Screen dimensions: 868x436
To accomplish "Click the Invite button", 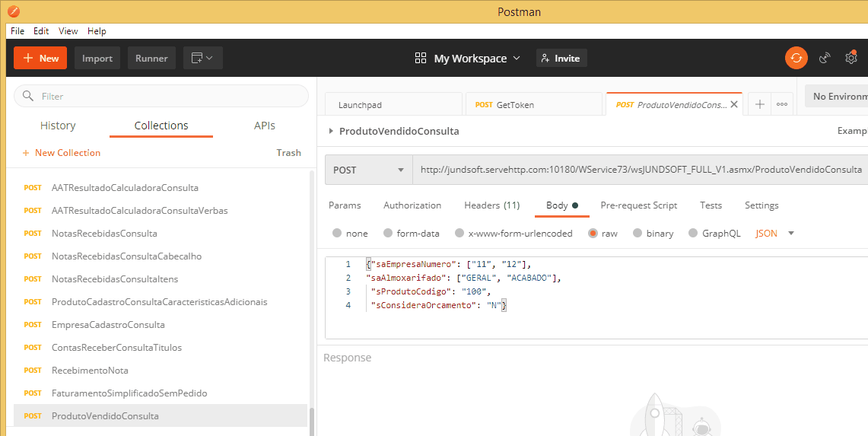I will pos(561,58).
